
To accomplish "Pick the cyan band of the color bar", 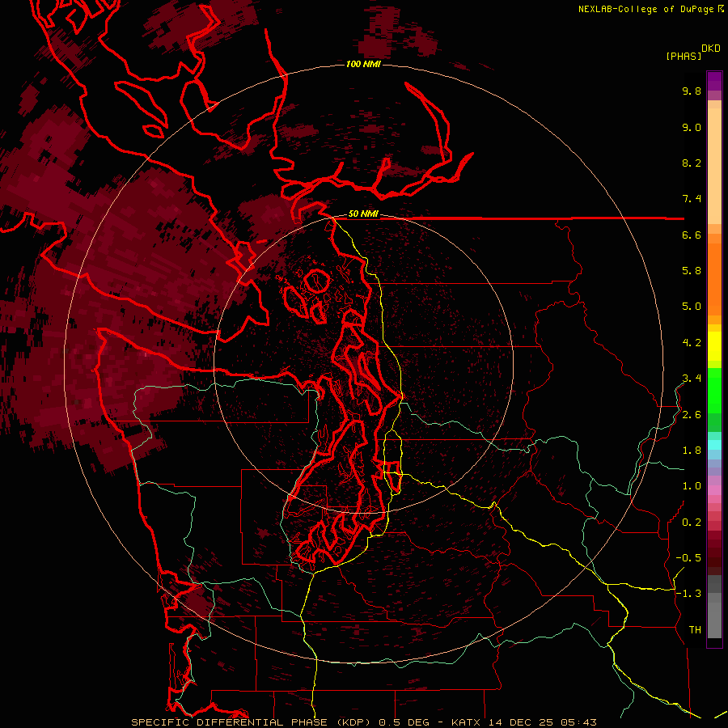I will (714, 445).
